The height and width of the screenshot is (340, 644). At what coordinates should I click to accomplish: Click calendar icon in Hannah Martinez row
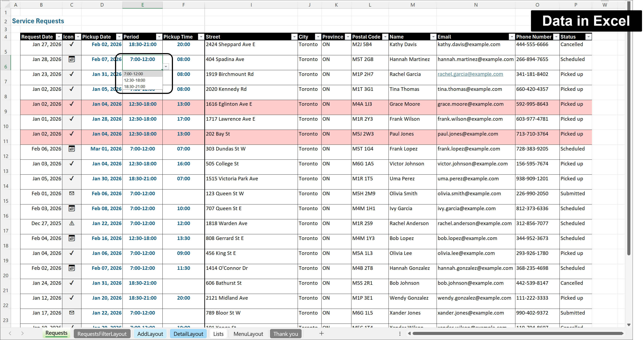(72, 59)
